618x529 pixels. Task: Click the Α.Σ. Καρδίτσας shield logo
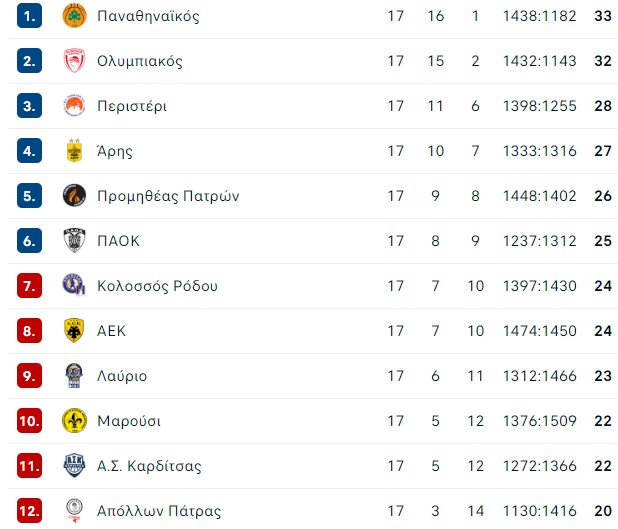[x=74, y=466]
